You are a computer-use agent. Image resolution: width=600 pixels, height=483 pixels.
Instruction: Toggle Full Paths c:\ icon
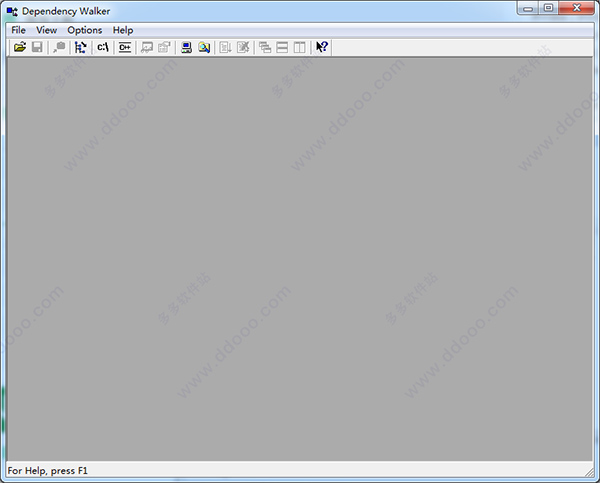click(103, 47)
